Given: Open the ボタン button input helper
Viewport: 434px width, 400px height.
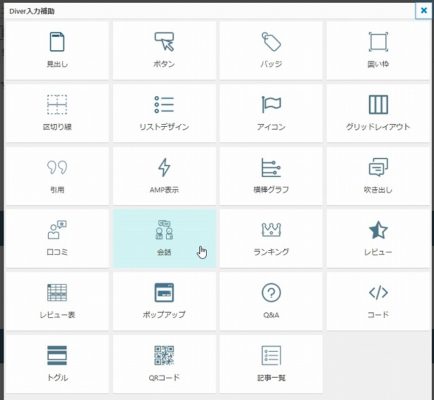Looking at the screenshot, I should [x=164, y=50].
